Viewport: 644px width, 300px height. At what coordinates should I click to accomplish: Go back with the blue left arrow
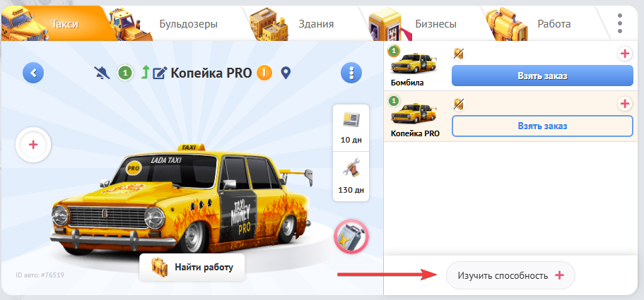(x=33, y=73)
